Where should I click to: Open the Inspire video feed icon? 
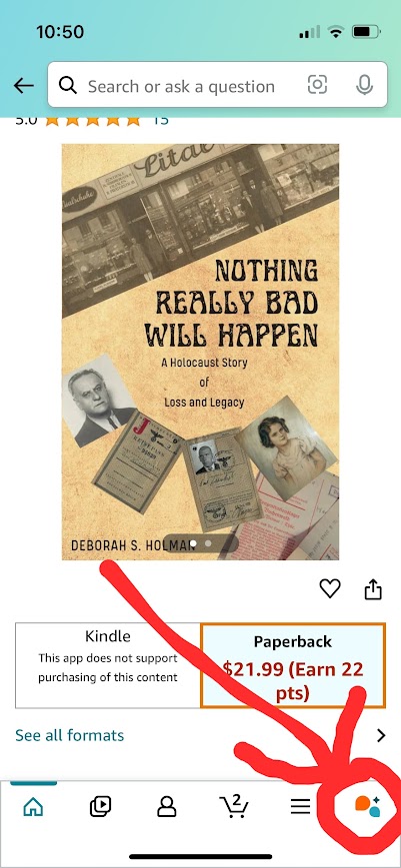tap(100, 806)
